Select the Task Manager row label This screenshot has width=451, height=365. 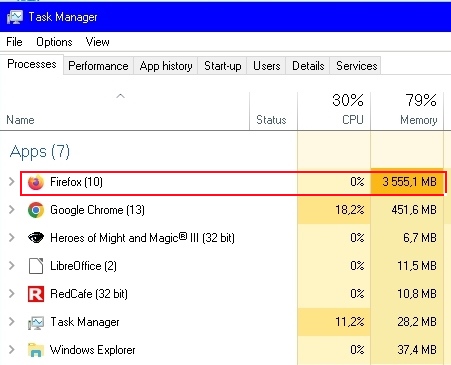click(x=85, y=322)
